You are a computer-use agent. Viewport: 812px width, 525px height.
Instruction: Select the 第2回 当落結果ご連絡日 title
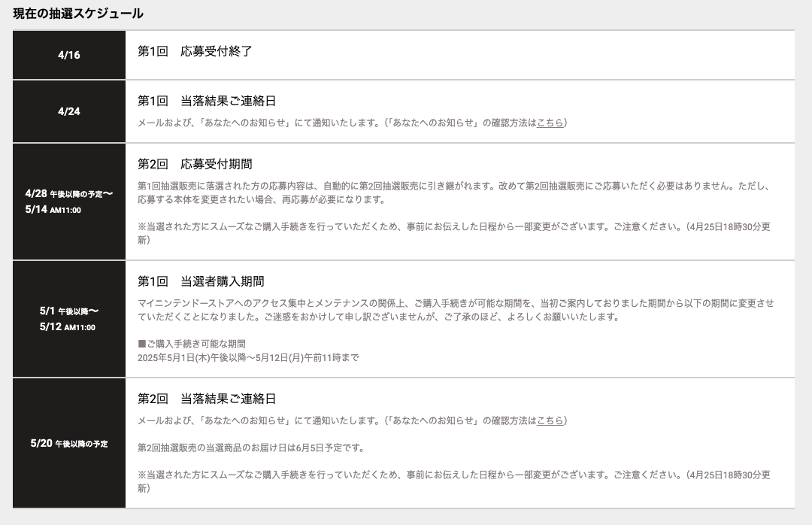[x=207, y=399]
